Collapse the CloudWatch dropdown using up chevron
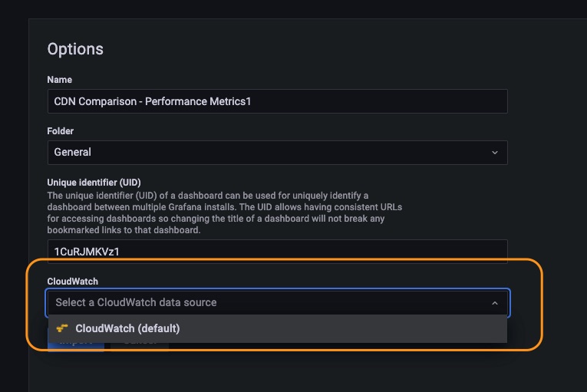587x392 pixels. [494, 303]
